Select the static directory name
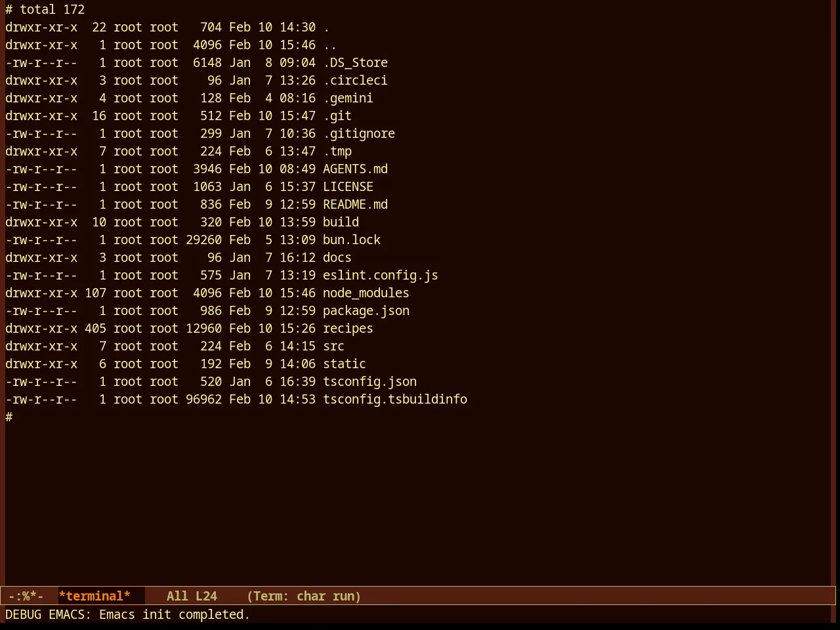 [x=345, y=364]
